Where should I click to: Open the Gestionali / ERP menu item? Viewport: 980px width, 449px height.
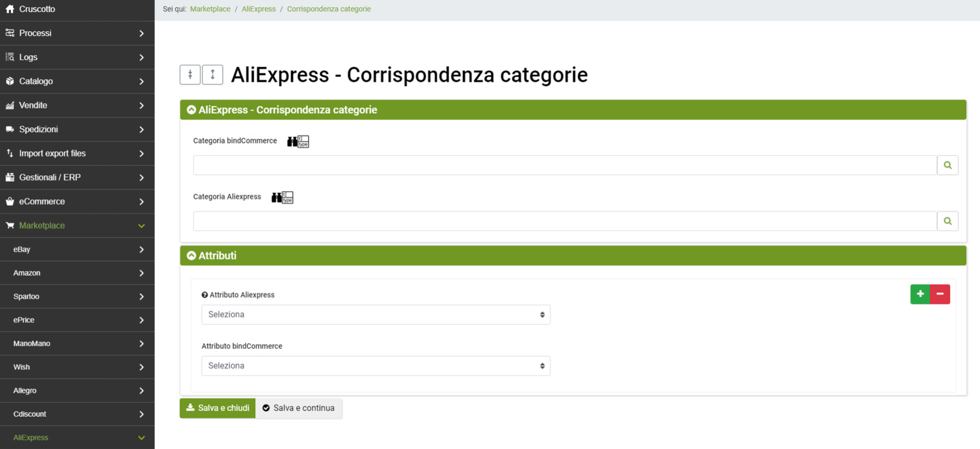77,177
